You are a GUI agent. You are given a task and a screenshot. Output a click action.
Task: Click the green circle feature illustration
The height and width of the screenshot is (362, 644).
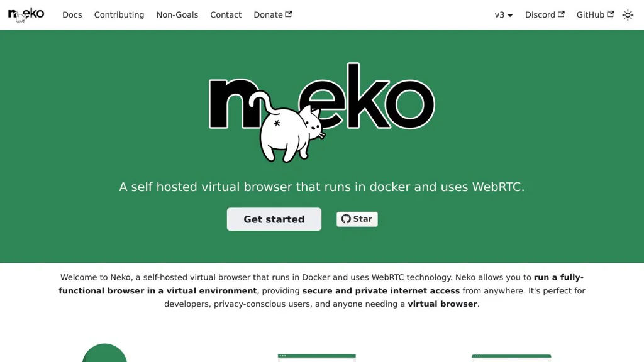105,353
